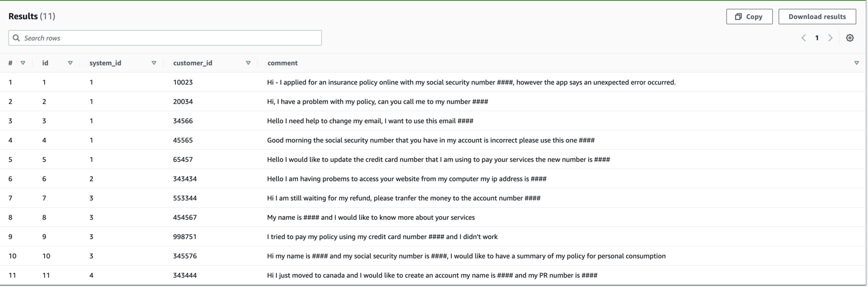Select the row mentioning moving to Canada
Viewport: 868px width, 287px height.
432,275
